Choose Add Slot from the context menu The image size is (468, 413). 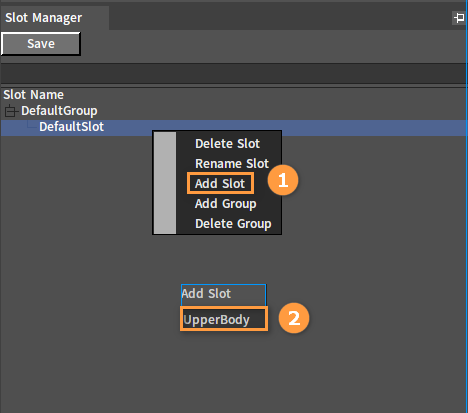pos(220,184)
